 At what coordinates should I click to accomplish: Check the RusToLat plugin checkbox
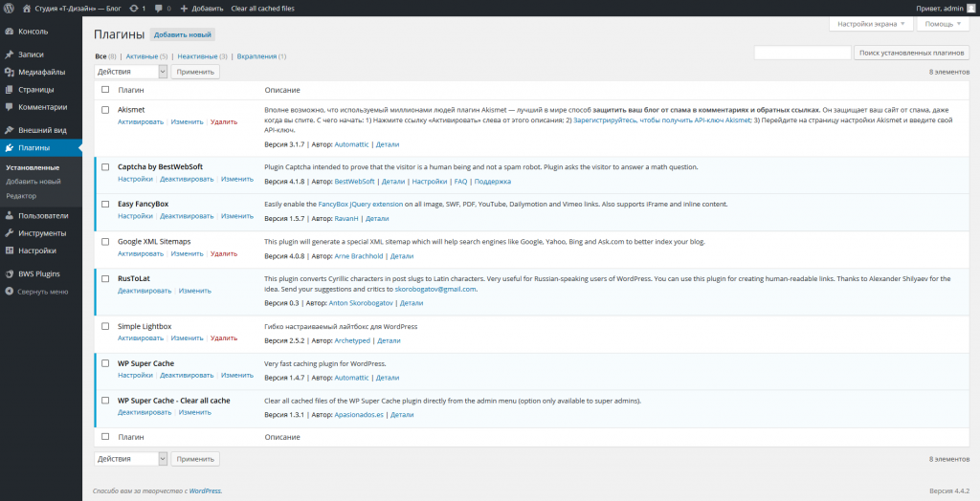[x=105, y=278]
